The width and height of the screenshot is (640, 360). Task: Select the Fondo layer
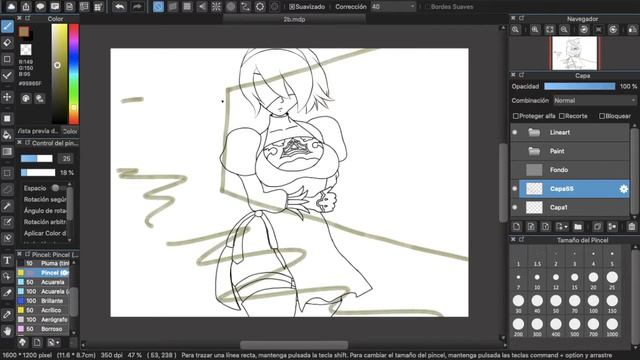click(574, 170)
